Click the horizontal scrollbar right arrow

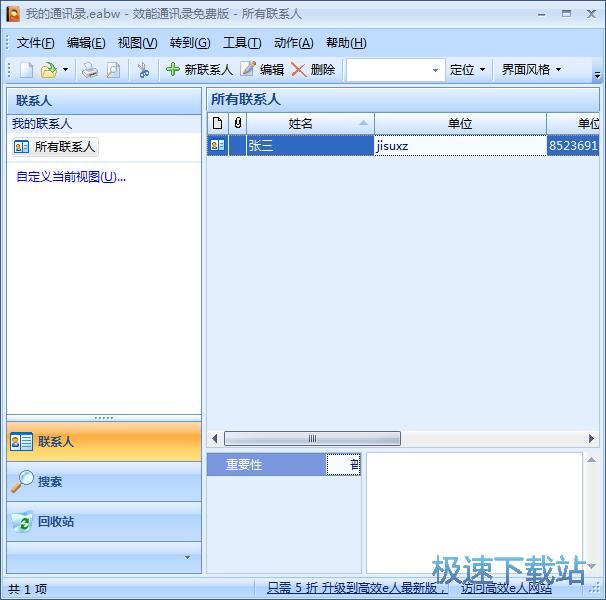click(x=591, y=438)
